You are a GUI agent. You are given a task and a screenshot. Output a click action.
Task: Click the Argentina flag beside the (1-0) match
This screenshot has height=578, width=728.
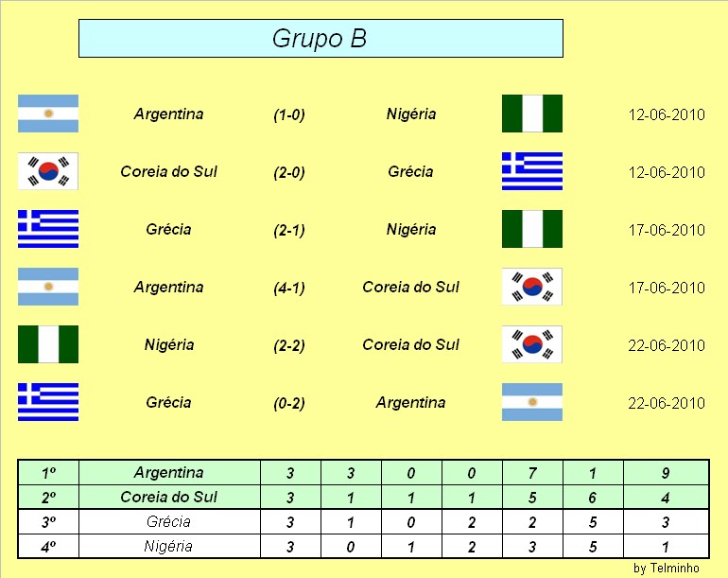[48, 114]
